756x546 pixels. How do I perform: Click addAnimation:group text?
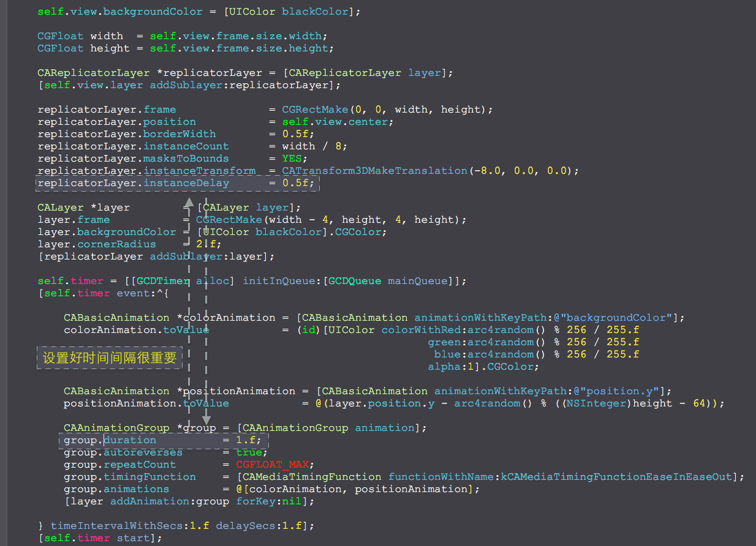(170, 501)
